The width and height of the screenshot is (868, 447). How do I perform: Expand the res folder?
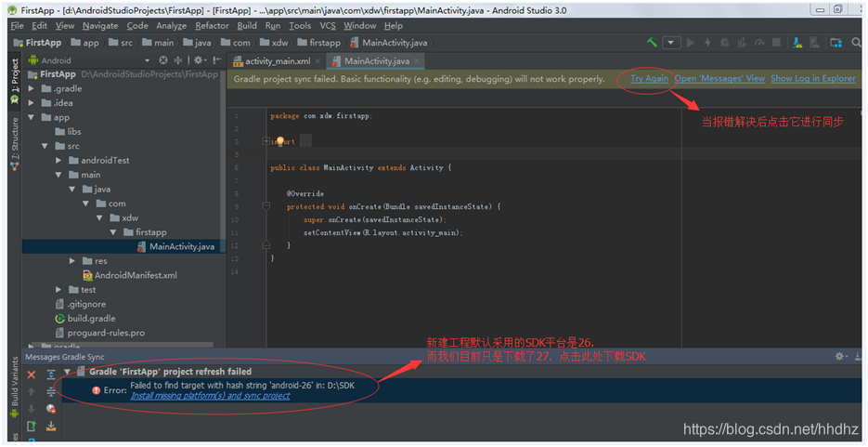(x=72, y=261)
